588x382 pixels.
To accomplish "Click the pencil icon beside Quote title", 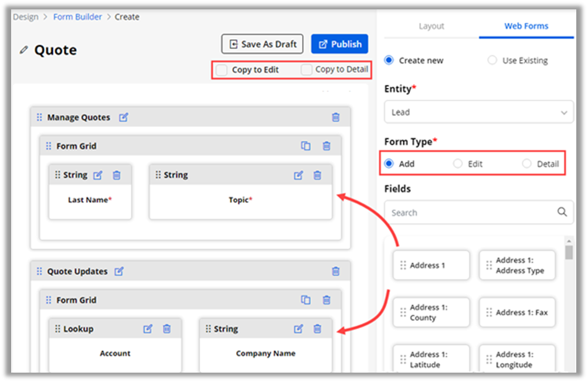I will click(x=23, y=50).
